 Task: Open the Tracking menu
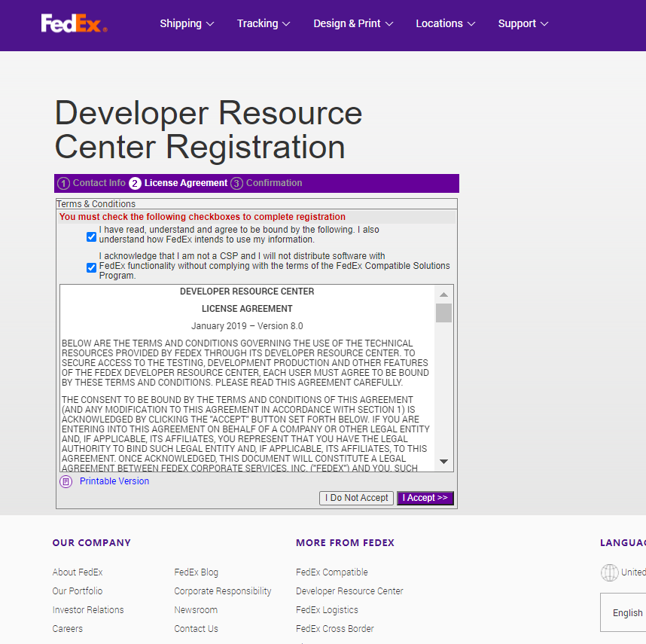263,23
